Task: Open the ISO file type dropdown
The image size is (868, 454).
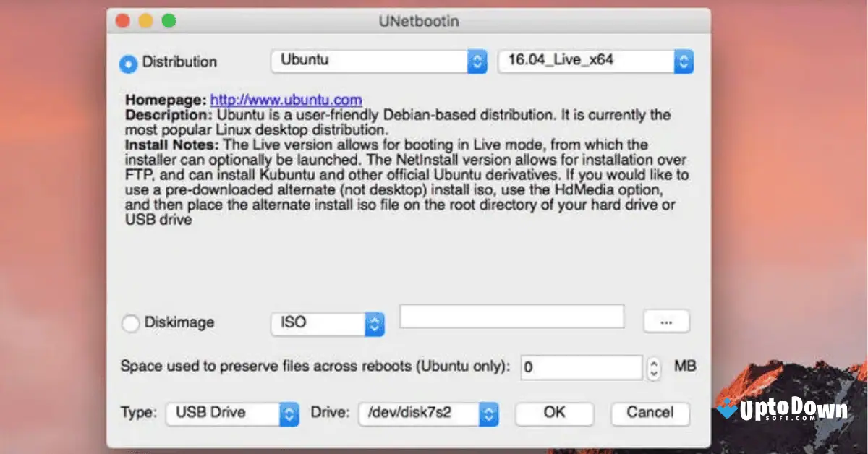Action: click(x=318, y=325)
